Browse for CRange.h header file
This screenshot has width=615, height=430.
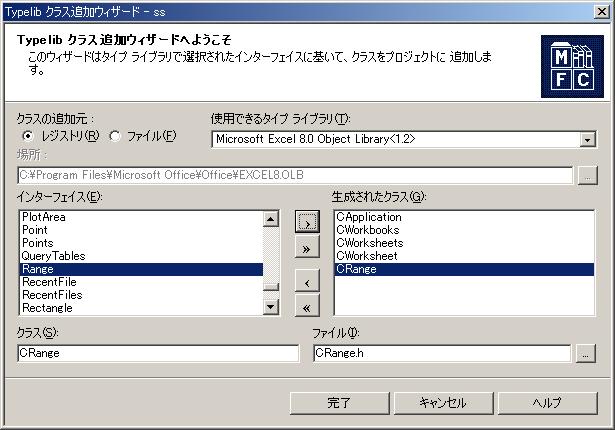(x=586, y=354)
